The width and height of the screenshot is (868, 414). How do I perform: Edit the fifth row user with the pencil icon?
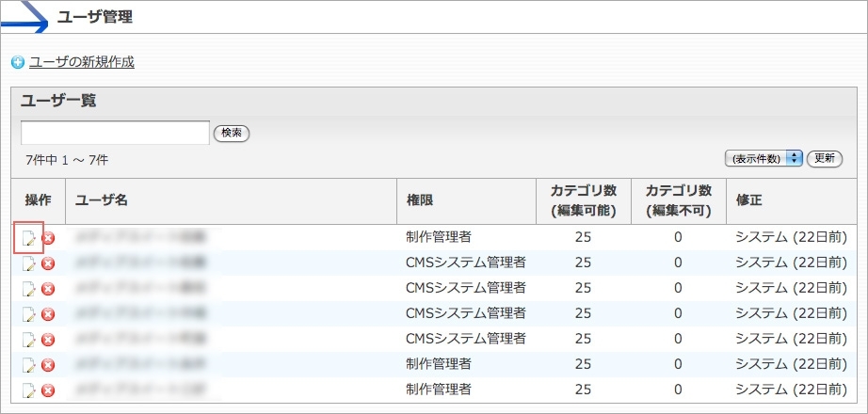(29, 340)
